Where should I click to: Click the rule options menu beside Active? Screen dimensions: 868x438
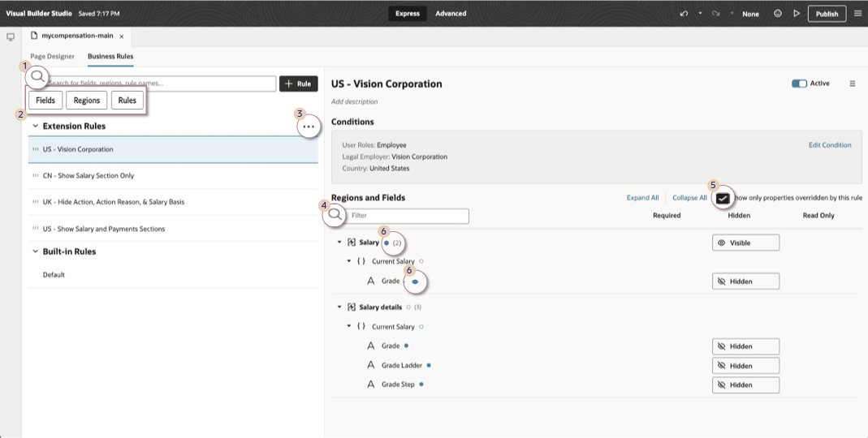coord(852,84)
